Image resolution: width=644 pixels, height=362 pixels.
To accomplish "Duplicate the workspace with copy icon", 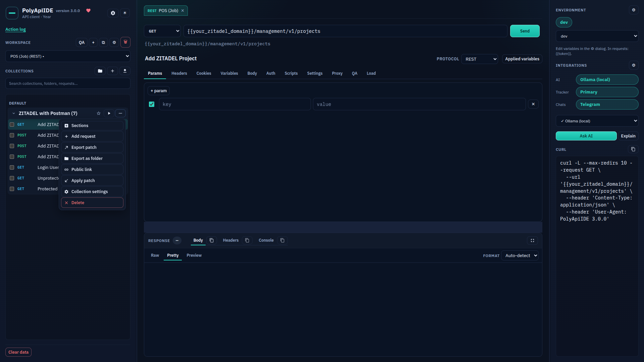I will pos(103,43).
